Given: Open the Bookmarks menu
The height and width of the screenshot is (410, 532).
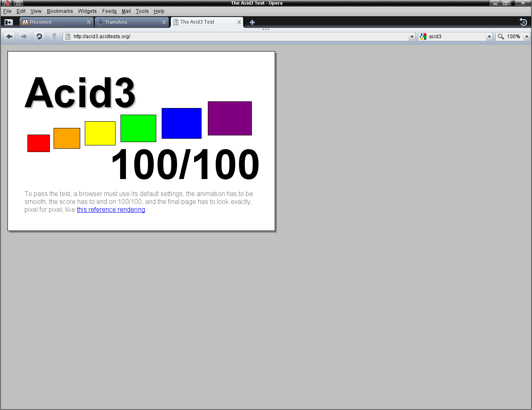Looking at the screenshot, I should (60, 11).
